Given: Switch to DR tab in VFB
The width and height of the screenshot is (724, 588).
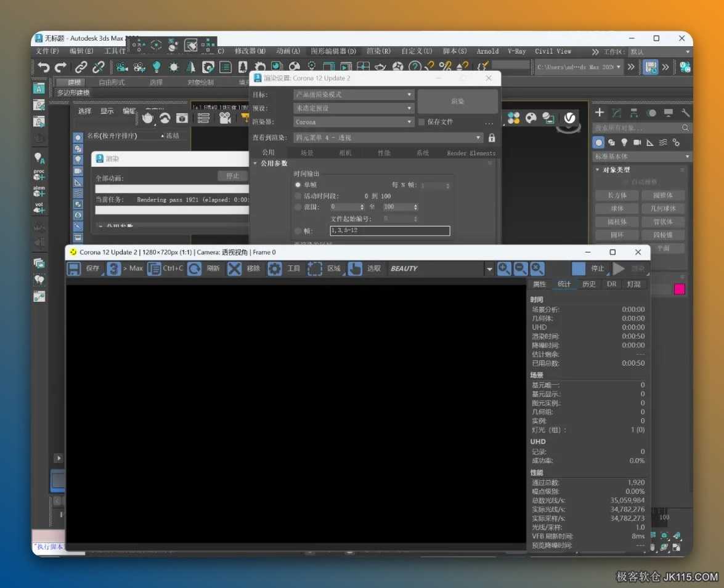Looking at the screenshot, I should pos(612,284).
